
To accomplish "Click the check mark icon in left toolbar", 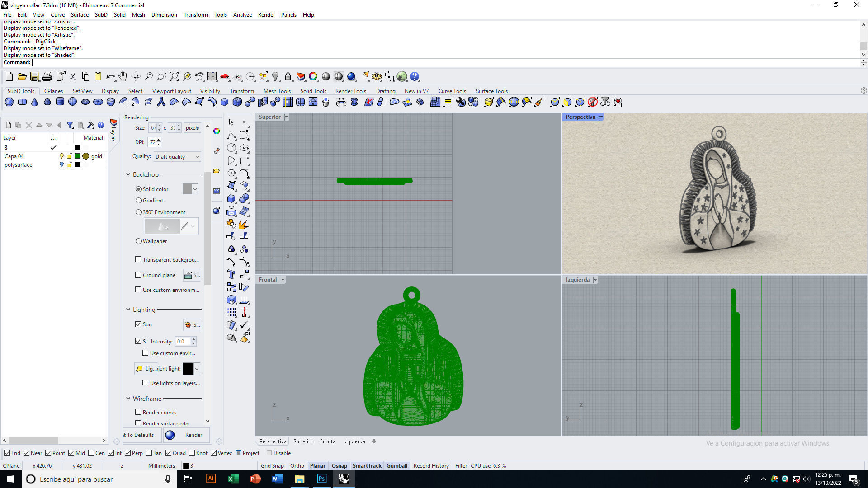I will (x=244, y=325).
